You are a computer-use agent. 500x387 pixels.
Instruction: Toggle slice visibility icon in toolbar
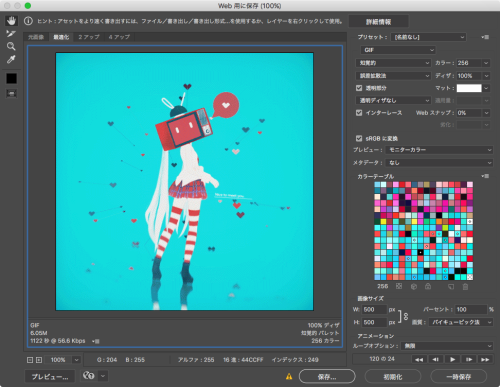tap(11, 94)
